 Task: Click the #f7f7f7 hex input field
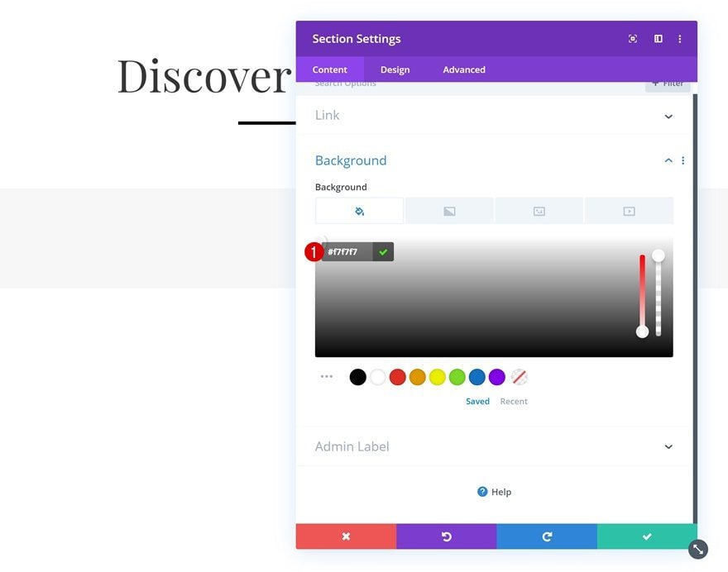pos(347,252)
